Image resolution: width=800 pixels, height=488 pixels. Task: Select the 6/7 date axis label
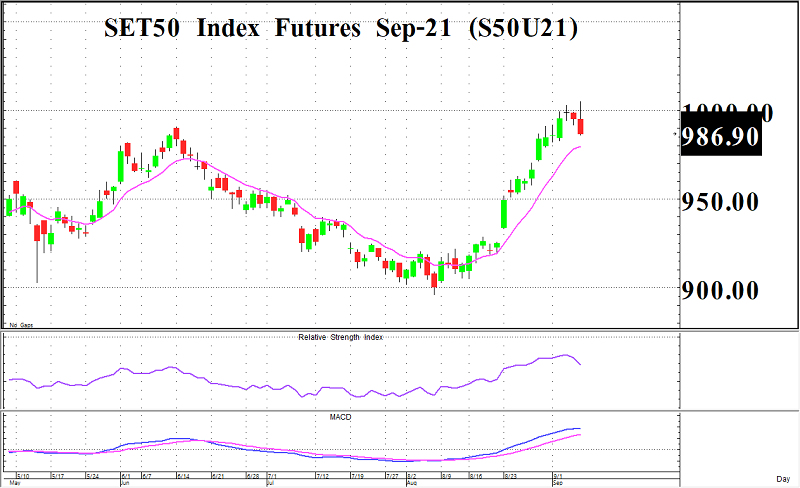click(147, 476)
